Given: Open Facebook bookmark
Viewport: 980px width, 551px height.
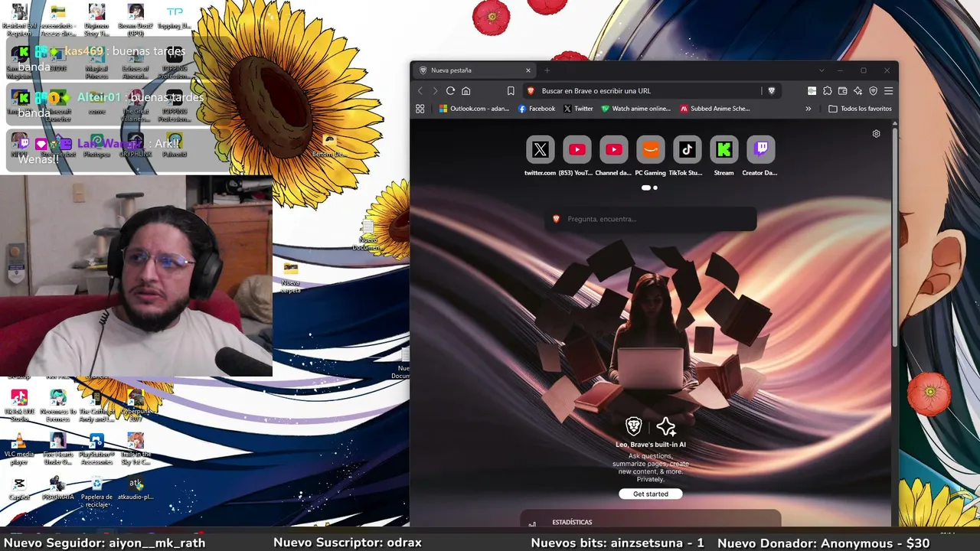Looking at the screenshot, I should click(x=537, y=109).
